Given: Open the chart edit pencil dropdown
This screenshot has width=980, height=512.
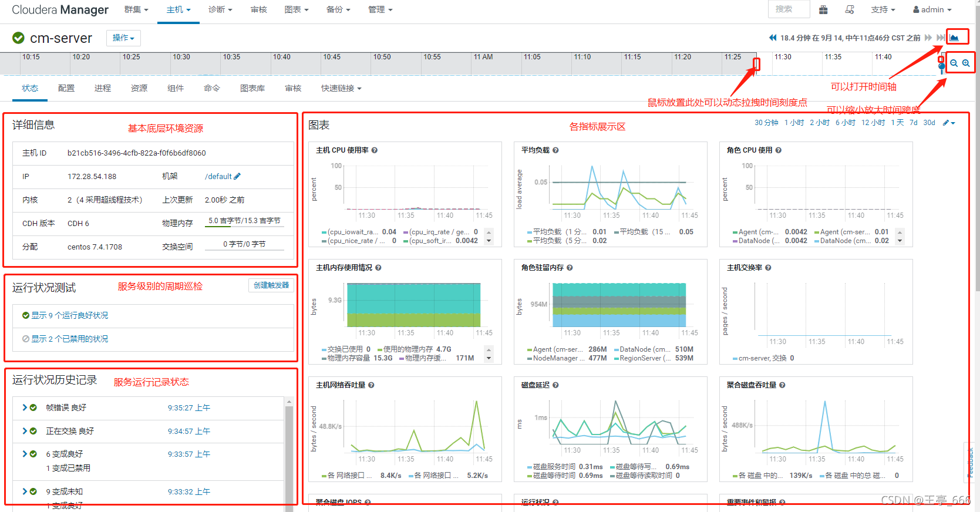Looking at the screenshot, I should pyautogui.click(x=949, y=123).
